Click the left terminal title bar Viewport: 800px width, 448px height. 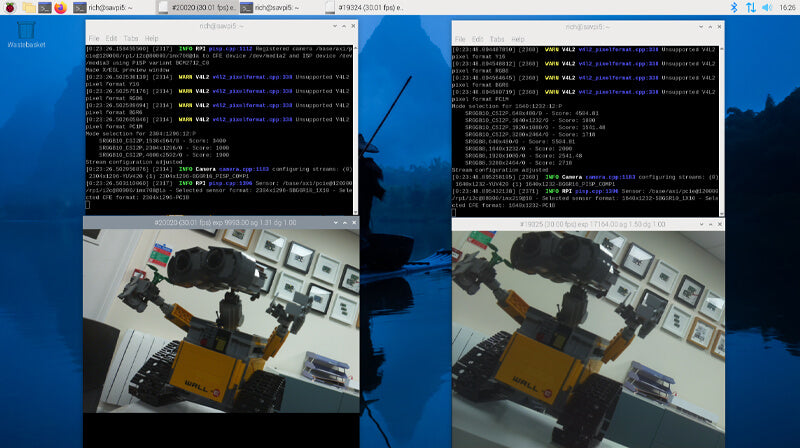pos(221,26)
